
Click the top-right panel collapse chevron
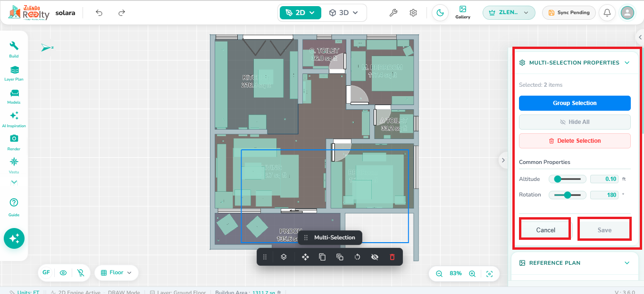[x=640, y=37]
